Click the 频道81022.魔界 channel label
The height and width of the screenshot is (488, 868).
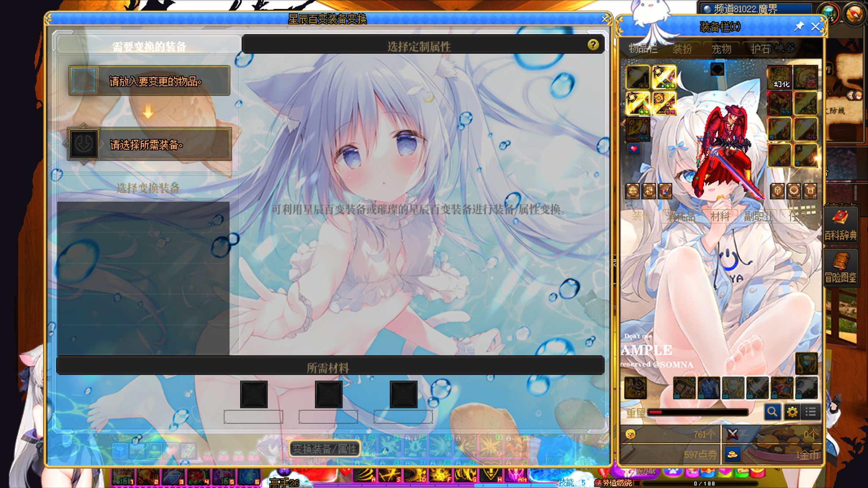coord(745,9)
